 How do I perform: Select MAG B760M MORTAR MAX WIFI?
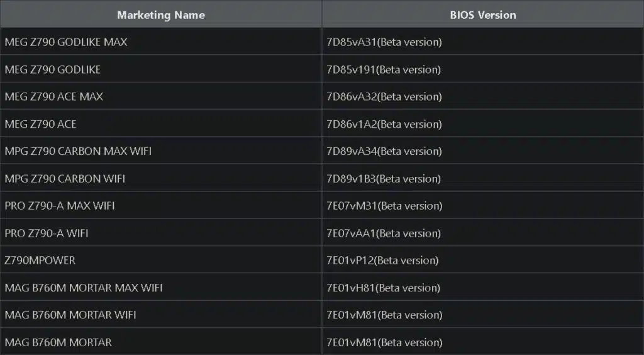click(84, 288)
